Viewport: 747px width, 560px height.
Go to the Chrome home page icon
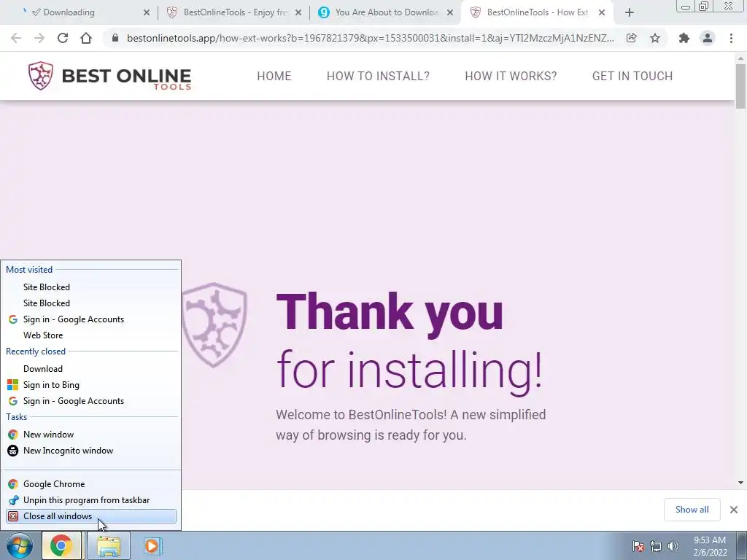pyautogui.click(x=86, y=38)
